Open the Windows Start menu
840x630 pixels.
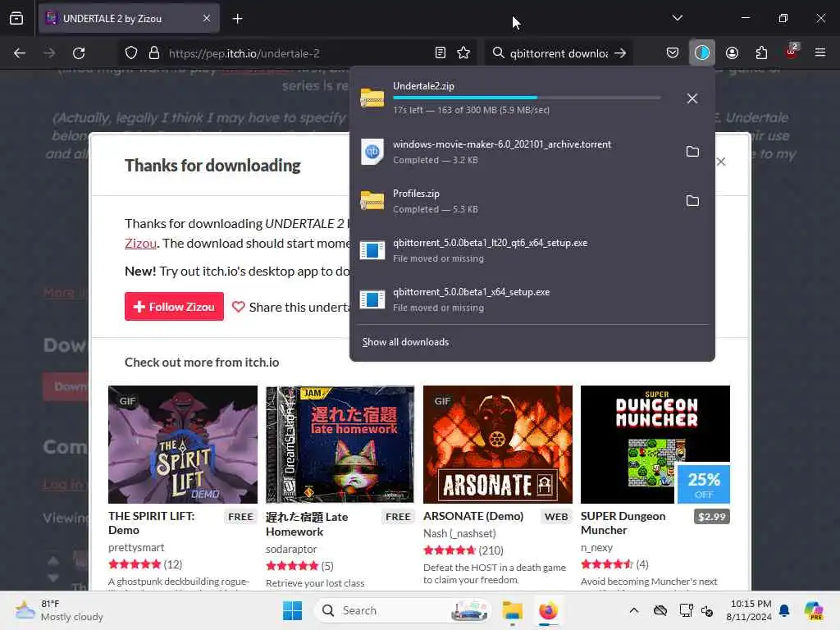click(x=293, y=610)
